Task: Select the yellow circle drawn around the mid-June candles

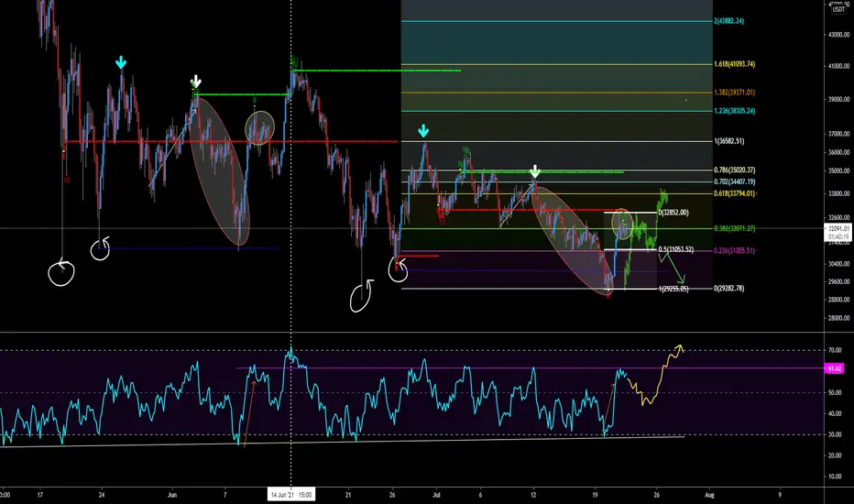Action: [x=260, y=128]
